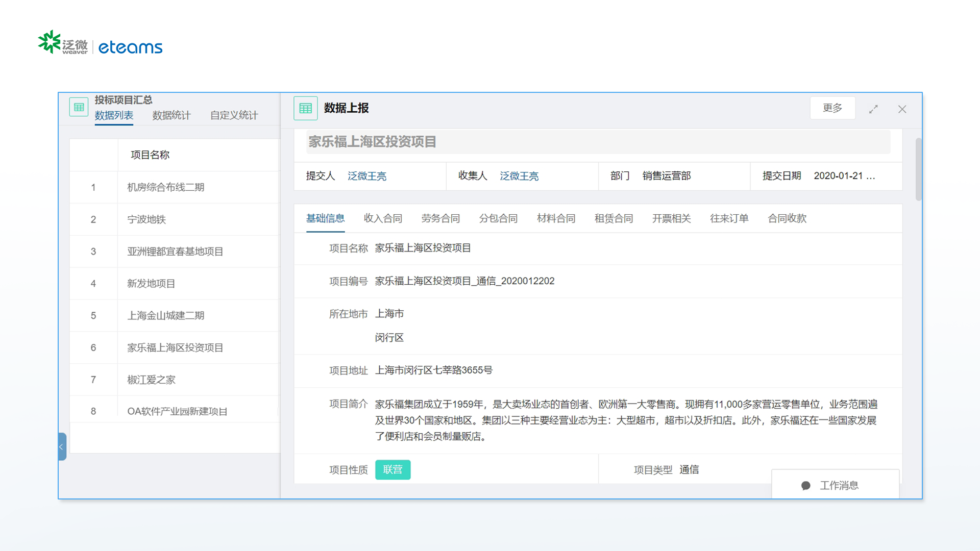The height and width of the screenshot is (551, 980).
Task: Open the 分包合同 tab
Action: 498,218
